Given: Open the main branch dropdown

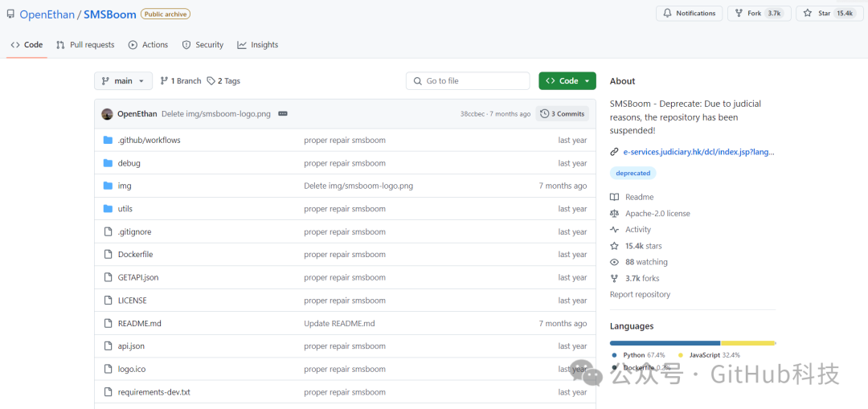Looking at the screenshot, I should [124, 81].
